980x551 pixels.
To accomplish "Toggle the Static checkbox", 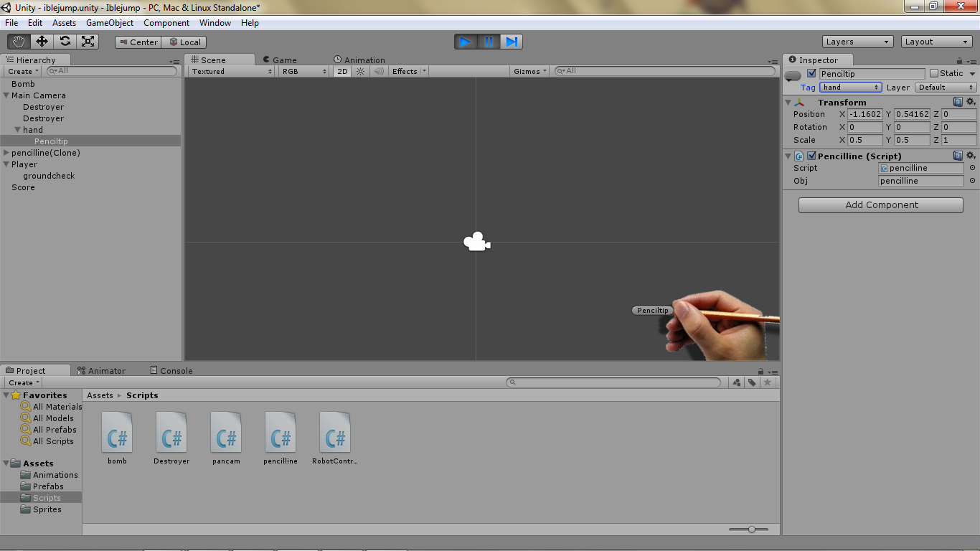I will pyautogui.click(x=933, y=73).
